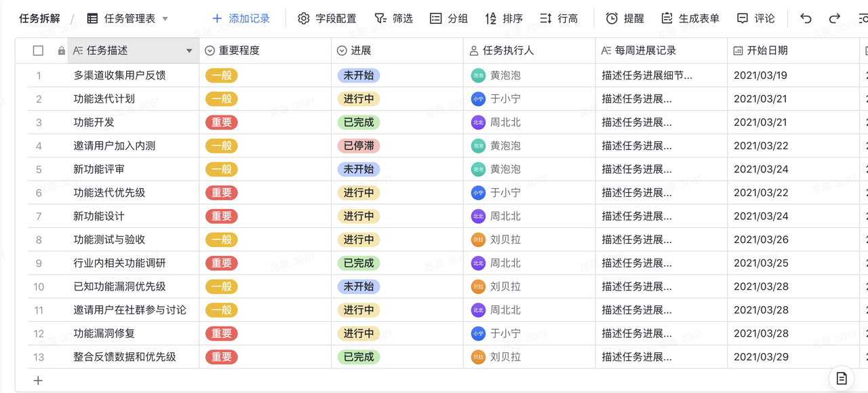Image resolution: width=868 pixels, height=393 pixels.
Task: Click the redo arrow icon
Action: point(835,18)
